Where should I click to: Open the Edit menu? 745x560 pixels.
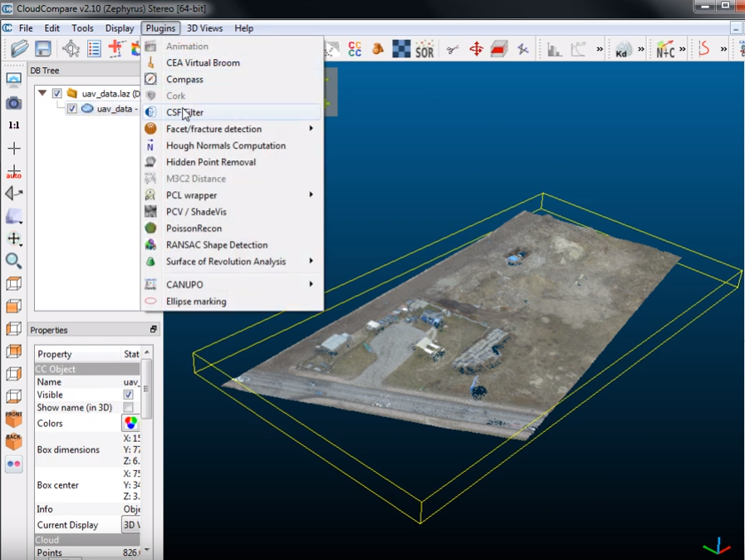click(x=51, y=28)
